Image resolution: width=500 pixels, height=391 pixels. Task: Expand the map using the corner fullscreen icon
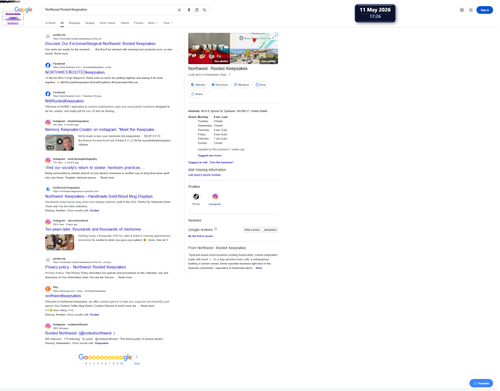274,36
